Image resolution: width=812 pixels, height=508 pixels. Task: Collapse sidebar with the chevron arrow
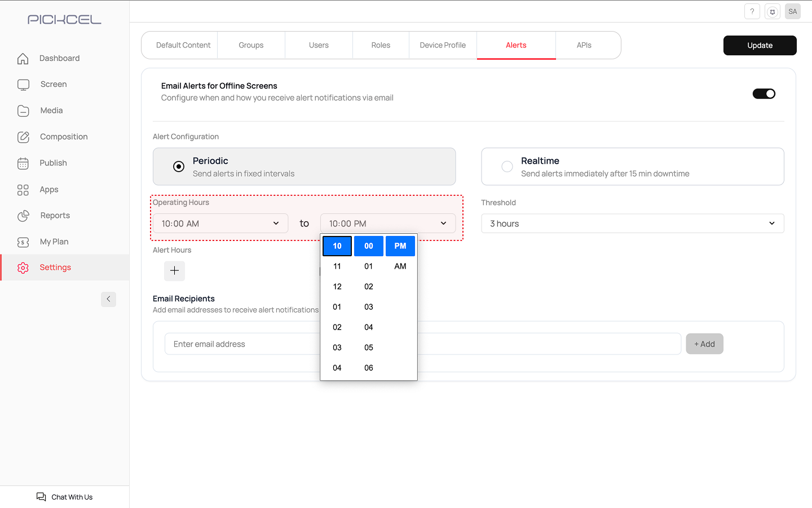click(108, 299)
